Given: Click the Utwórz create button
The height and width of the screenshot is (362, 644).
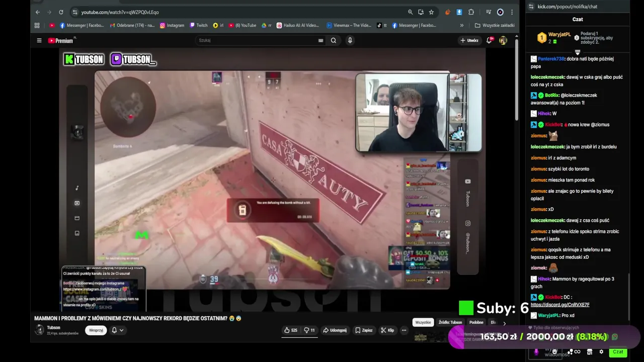Looking at the screenshot, I should coord(469,40).
